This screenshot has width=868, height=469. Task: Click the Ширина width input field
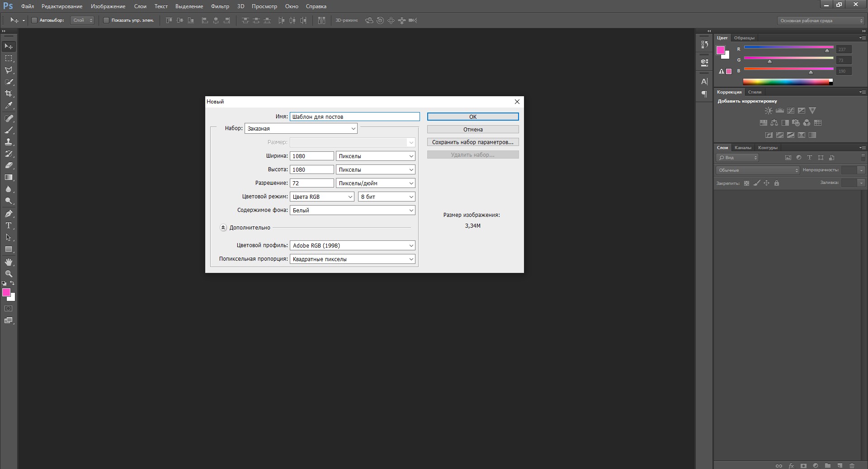click(312, 156)
